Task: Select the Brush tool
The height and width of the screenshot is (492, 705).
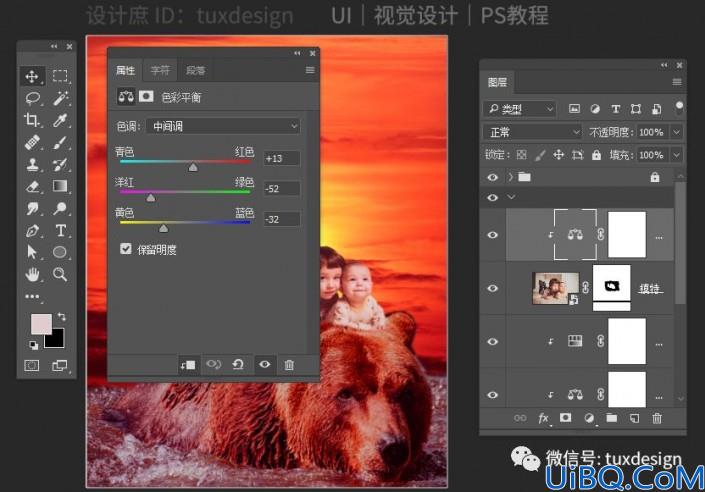Action: point(60,143)
